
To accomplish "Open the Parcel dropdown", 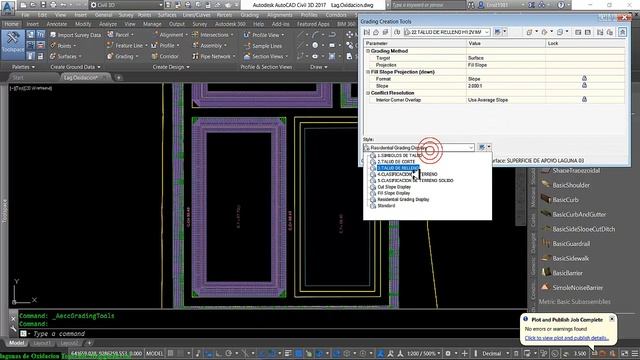I will coord(121,35).
